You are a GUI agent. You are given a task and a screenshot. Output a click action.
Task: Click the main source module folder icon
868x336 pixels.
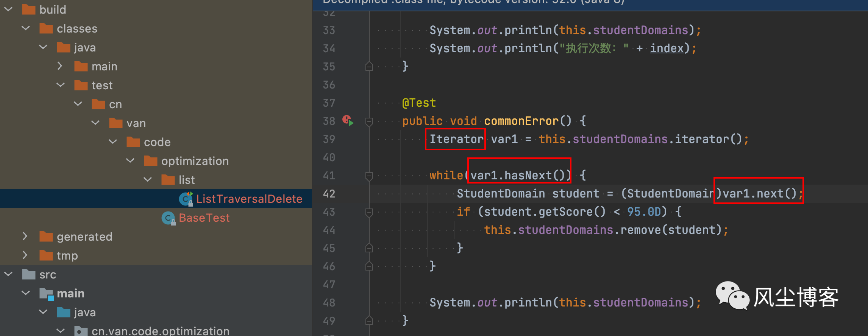tap(47, 294)
